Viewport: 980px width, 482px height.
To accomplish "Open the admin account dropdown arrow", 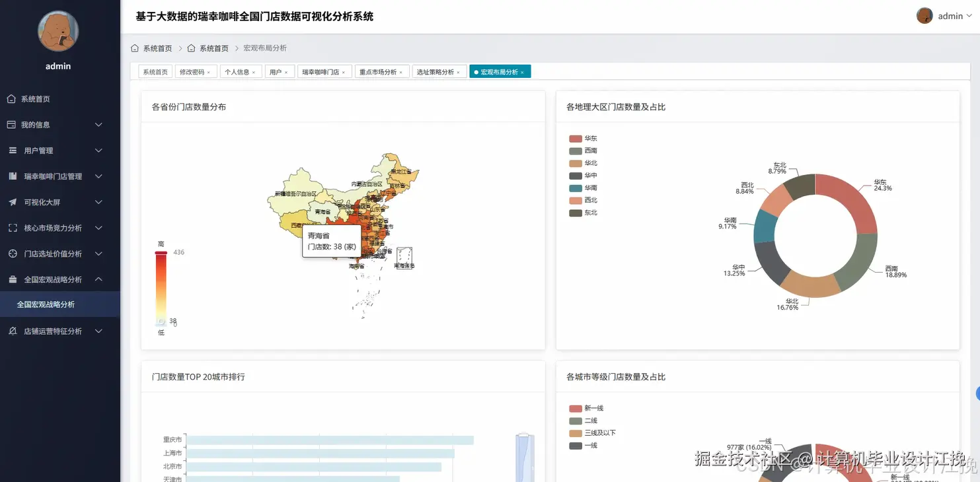I will click(x=969, y=16).
